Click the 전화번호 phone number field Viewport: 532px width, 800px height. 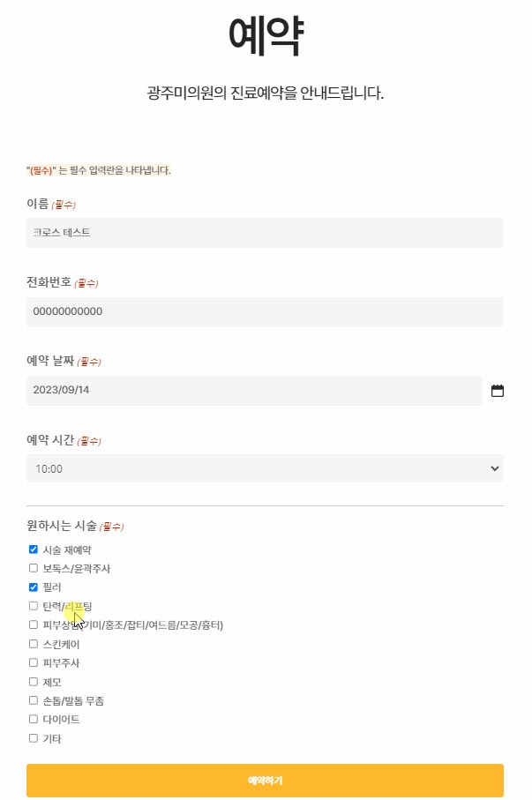(x=264, y=311)
